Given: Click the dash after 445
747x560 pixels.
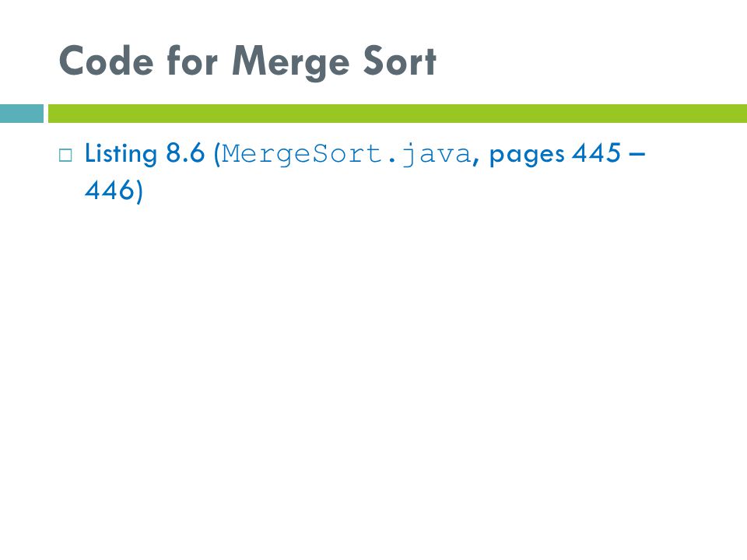Looking at the screenshot, I should coord(637,154).
